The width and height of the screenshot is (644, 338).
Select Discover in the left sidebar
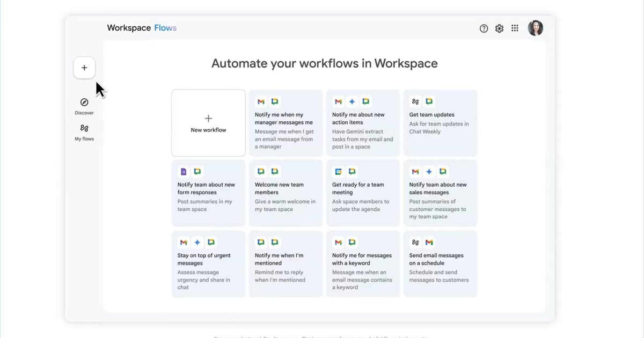[x=84, y=106]
